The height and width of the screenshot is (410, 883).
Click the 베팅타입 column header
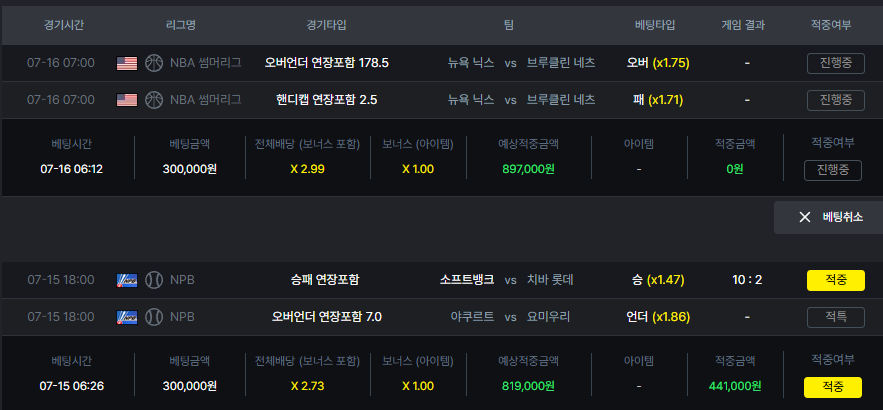(655, 25)
